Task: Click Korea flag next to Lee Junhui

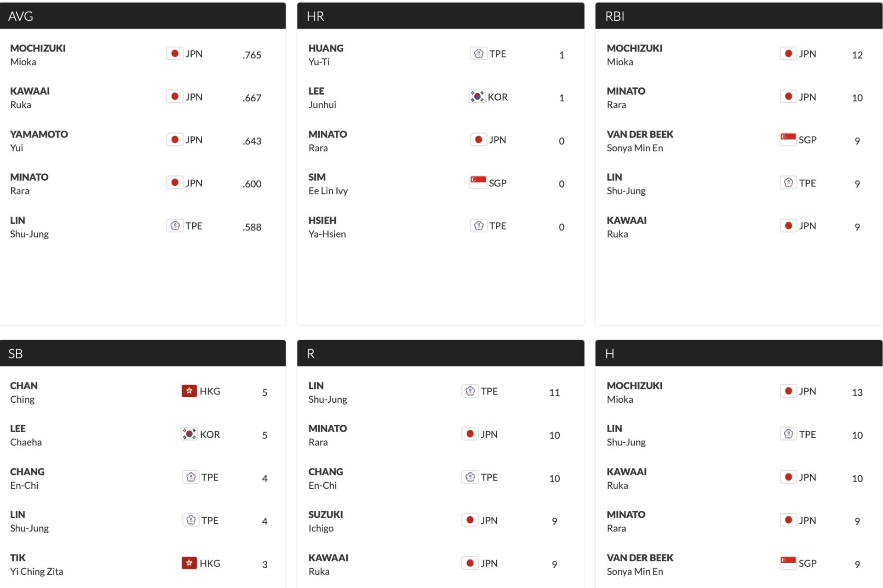Action: coord(477,97)
